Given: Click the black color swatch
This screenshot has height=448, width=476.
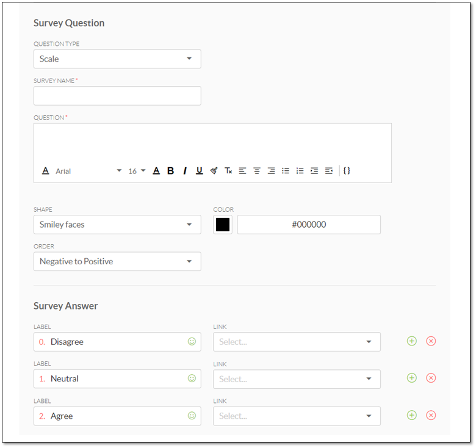Looking at the screenshot, I should (223, 225).
